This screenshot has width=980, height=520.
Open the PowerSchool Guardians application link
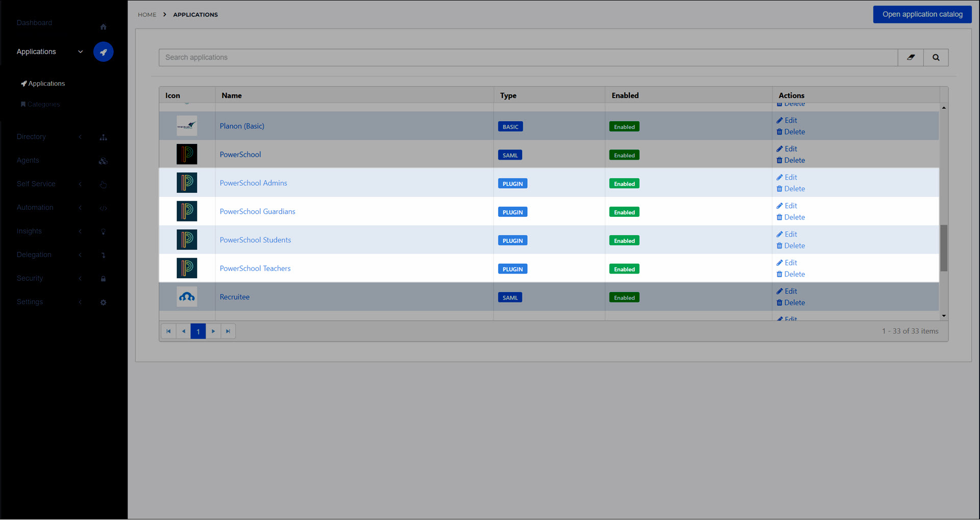click(x=257, y=212)
